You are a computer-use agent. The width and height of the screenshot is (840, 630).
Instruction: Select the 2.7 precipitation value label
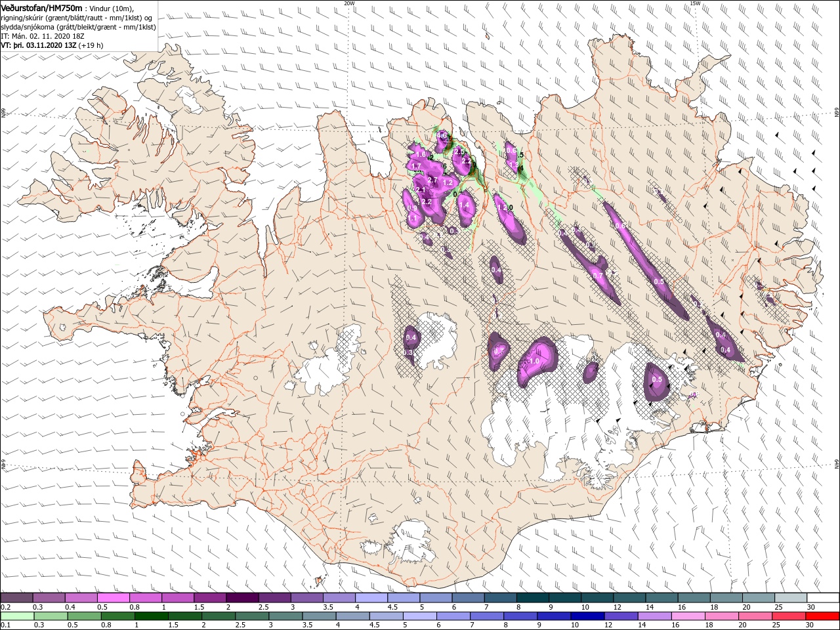click(x=432, y=180)
